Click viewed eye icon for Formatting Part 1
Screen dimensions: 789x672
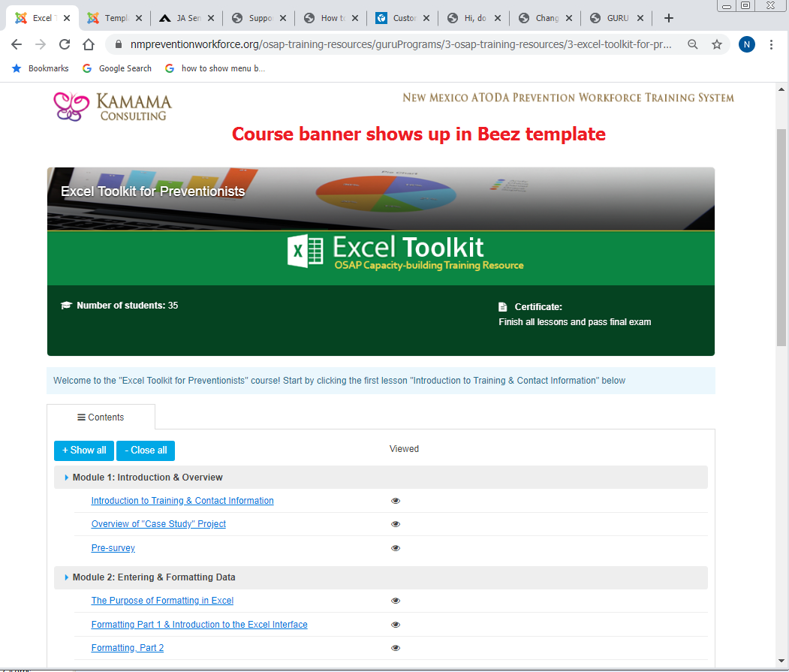pyautogui.click(x=396, y=625)
